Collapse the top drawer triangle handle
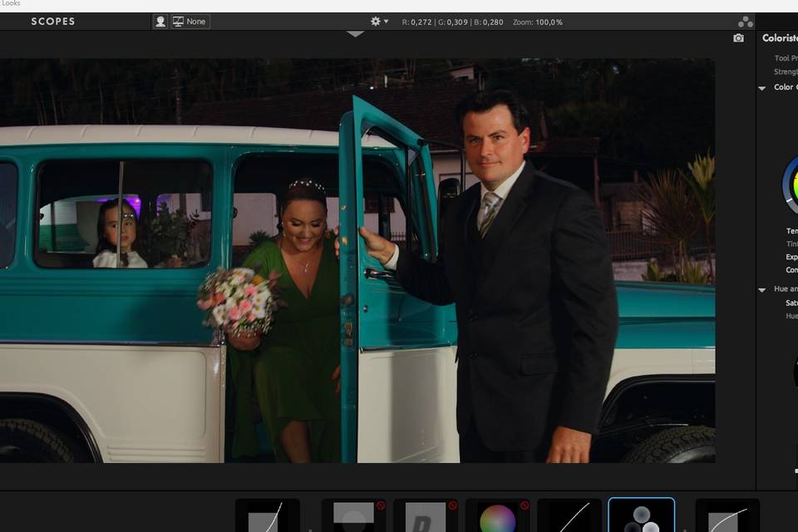 [355, 34]
